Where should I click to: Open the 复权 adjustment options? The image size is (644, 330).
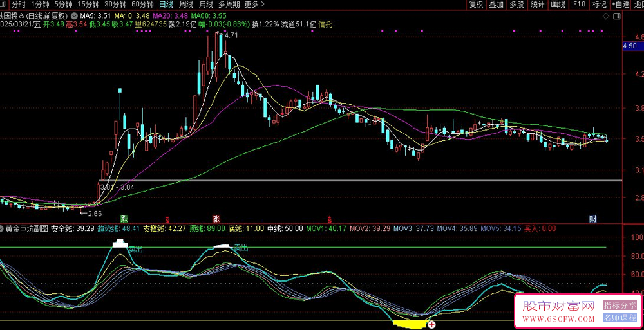(x=477, y=5)
